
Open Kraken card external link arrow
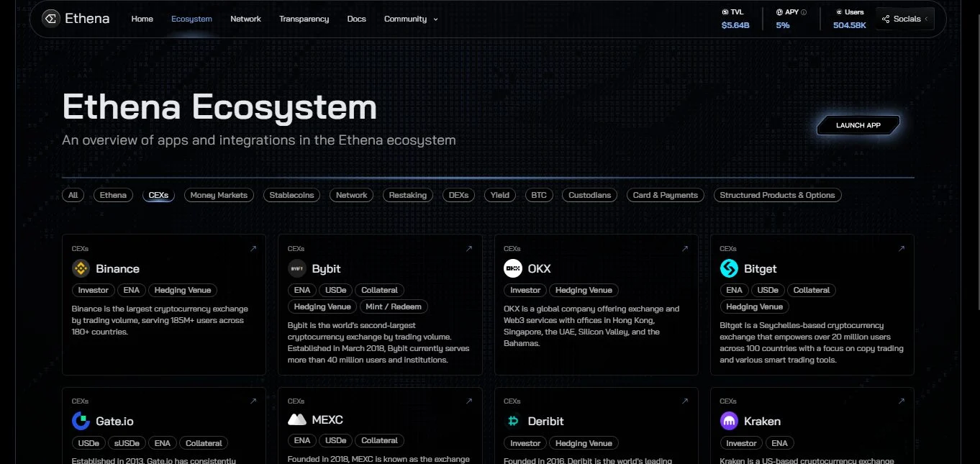tap(902, 401)
